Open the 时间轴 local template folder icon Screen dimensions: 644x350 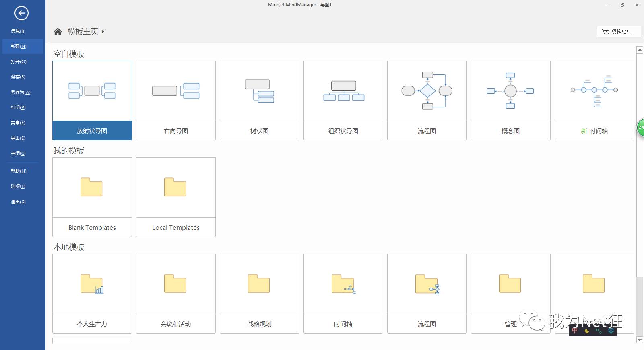click(343, 284)
